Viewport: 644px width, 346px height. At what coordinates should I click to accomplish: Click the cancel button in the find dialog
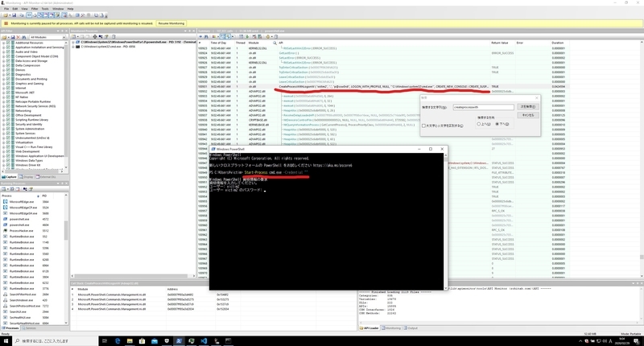click(x=528, y=115)
